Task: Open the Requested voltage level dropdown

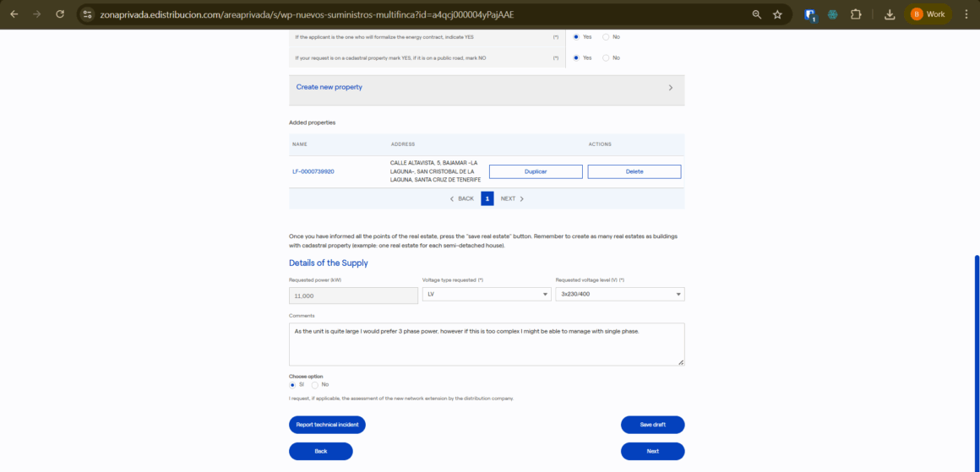Action: 619,295
